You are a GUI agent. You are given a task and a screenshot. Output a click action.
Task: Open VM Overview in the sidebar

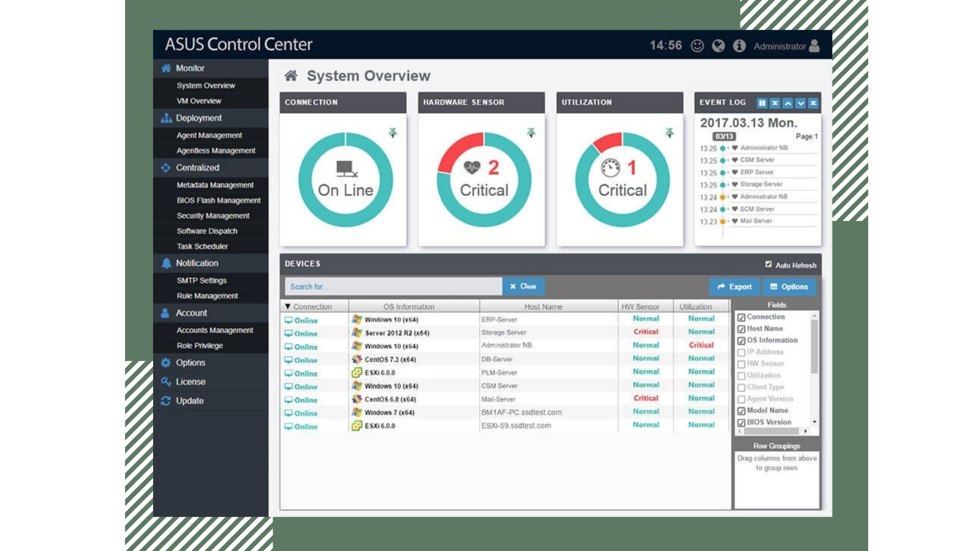(x=199, y=101)
